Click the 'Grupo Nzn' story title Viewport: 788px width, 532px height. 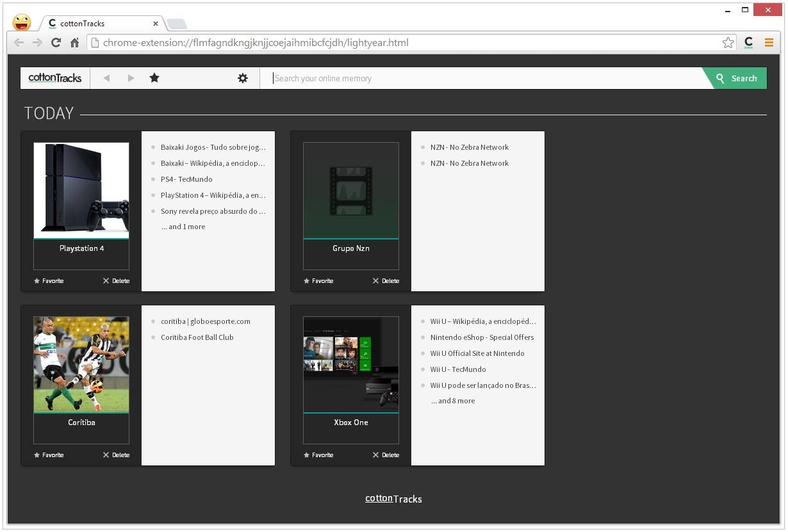pyautogui.click(x=351, y=248)
